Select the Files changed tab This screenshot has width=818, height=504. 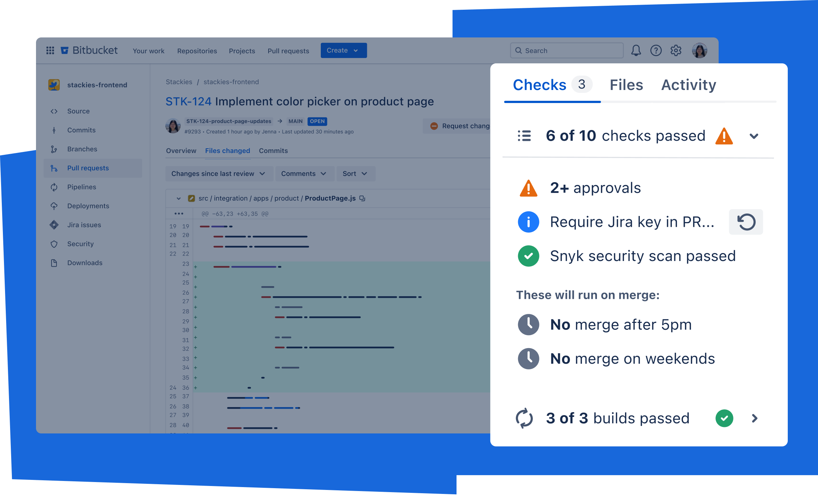click(227, 151)
